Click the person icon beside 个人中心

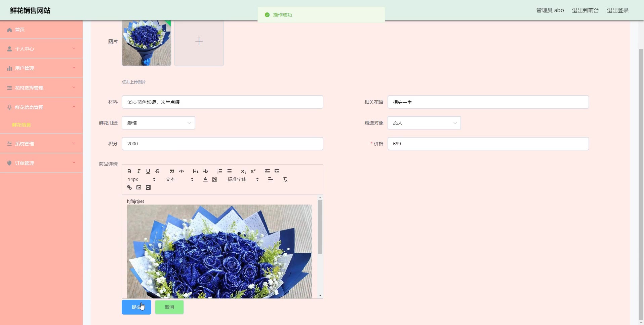9,49
